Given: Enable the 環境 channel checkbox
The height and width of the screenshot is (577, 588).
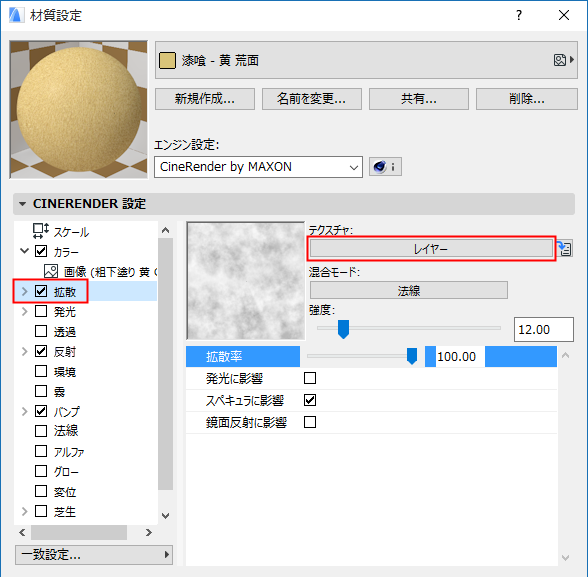Looking at the screenshot, I should click(41, 371).
